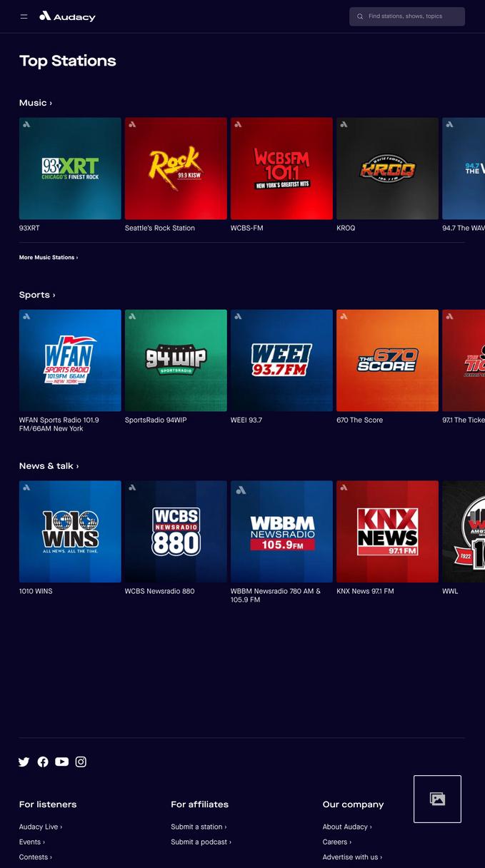Image resolution: width=485 pixels, height=868 pixels.
Task: Open the Contests footer link
Action: coord(36,857)
